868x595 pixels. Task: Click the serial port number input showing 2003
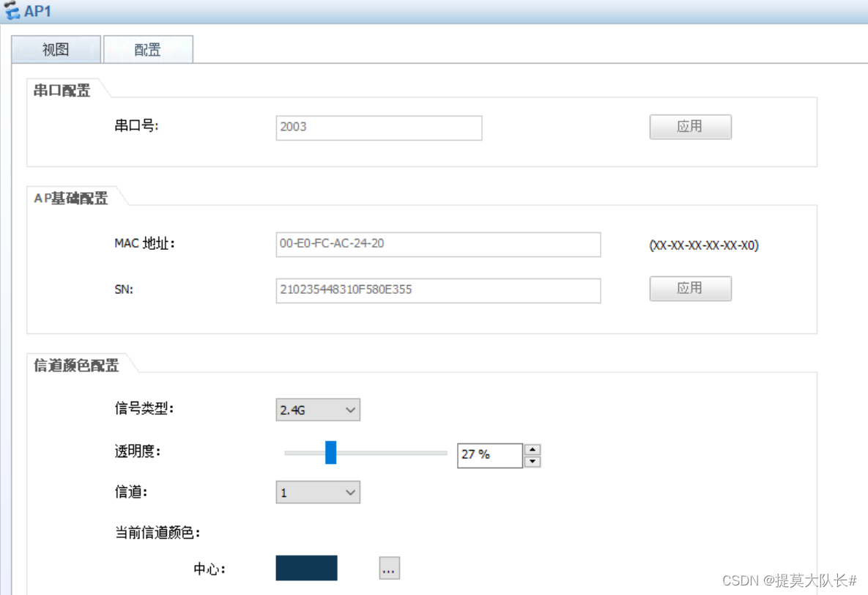(x=378, y=127)
